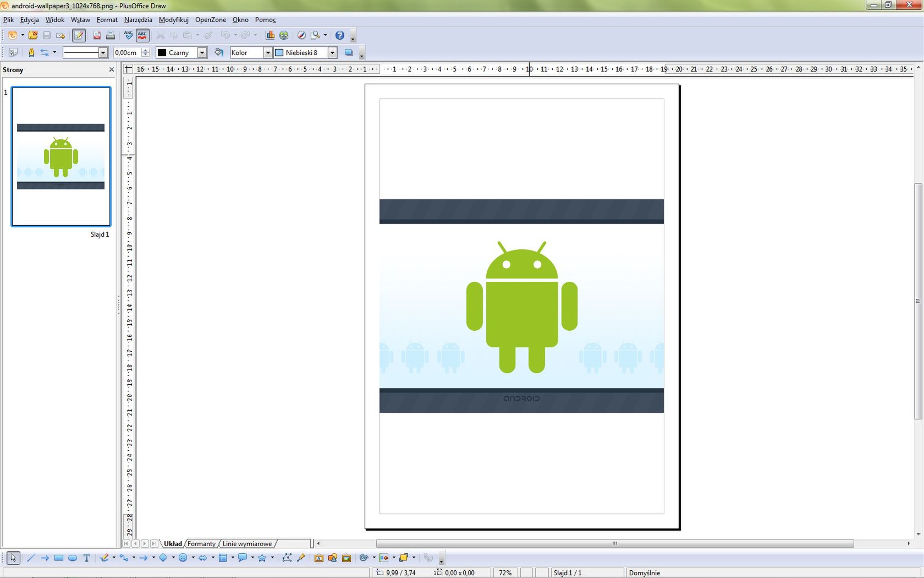Select the Line drawing tool
The image size is (924, 578).
[31, 558]
